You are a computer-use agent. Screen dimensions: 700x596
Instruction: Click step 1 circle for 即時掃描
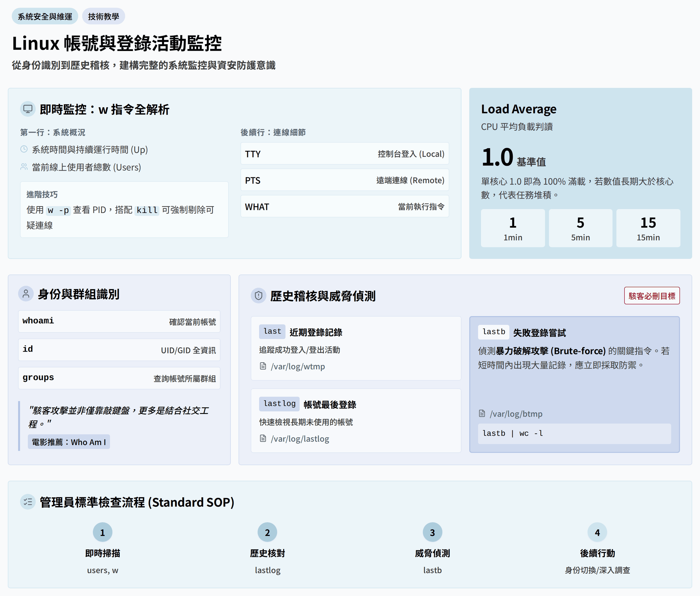point(102,533)
